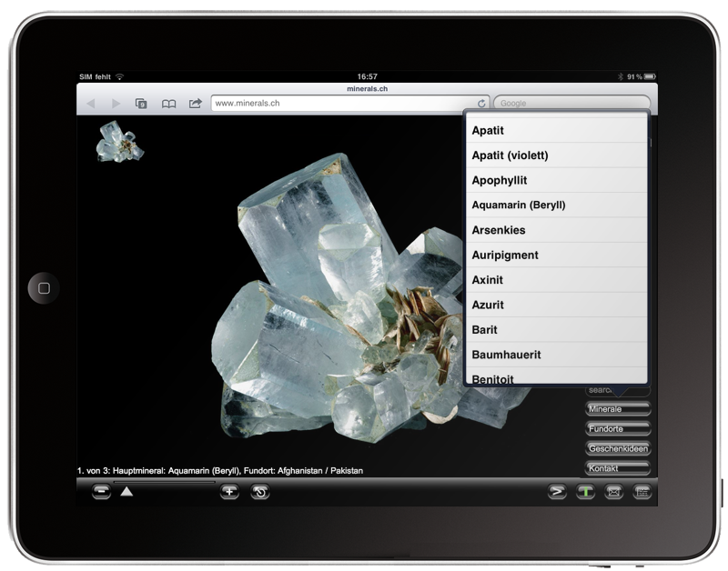Select the Arsenkies entry
Image resolution: width=728 pixels, height=571 pixels.
556,230
